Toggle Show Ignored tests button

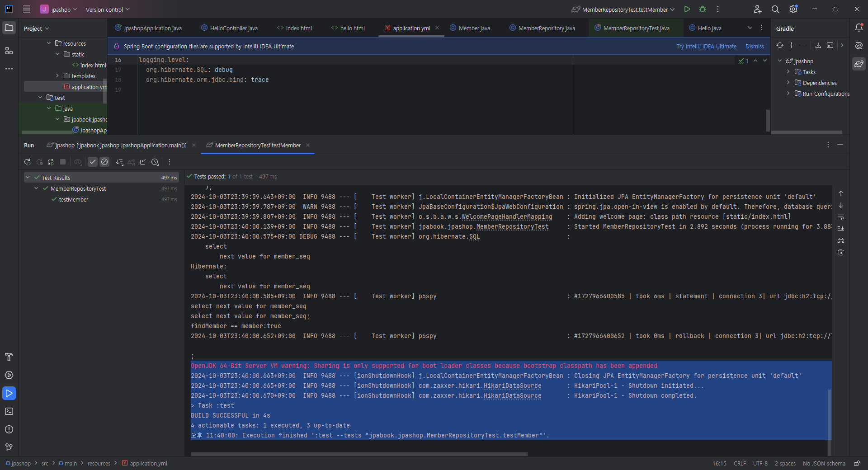pos(104,162)
